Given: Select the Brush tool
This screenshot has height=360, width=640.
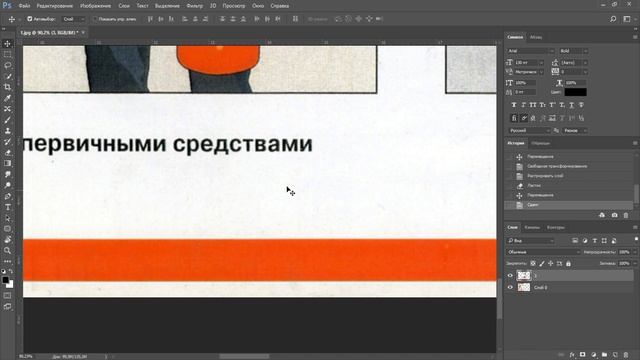Looking at the screenshot, I should (7, 120).
